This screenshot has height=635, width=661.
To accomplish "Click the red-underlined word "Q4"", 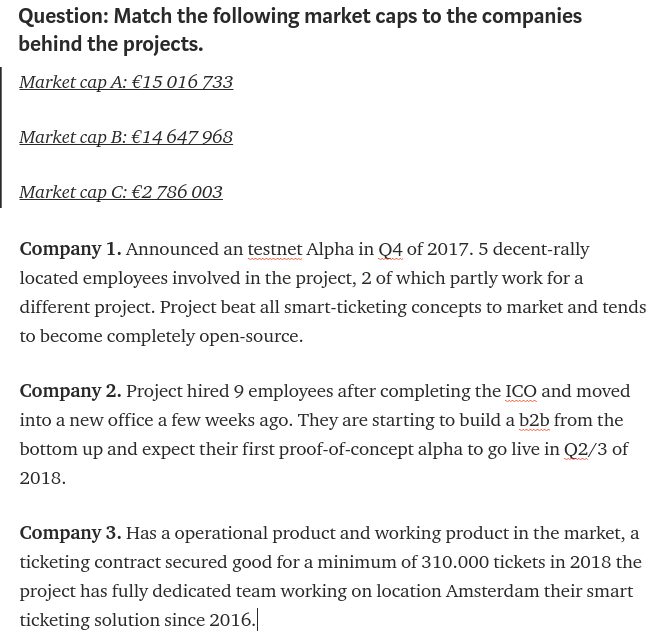I will (390, 249).
